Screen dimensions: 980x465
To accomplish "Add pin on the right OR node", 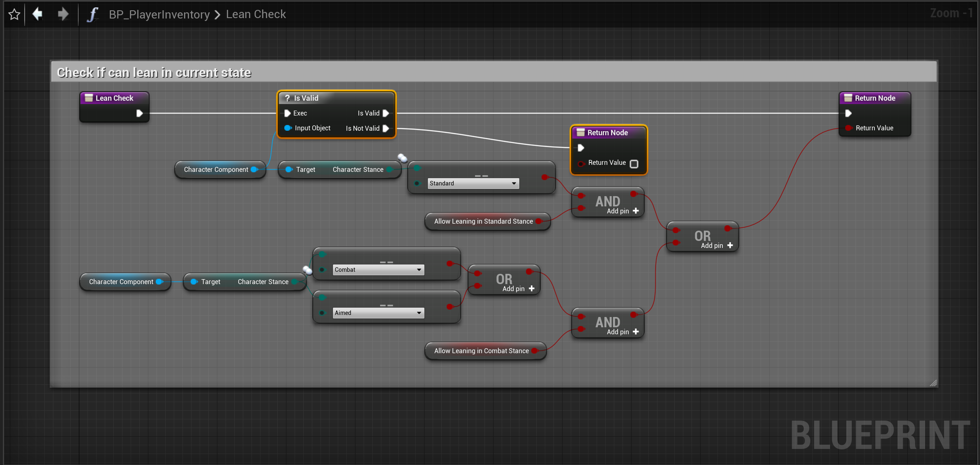I will click(x=730, y=245).
